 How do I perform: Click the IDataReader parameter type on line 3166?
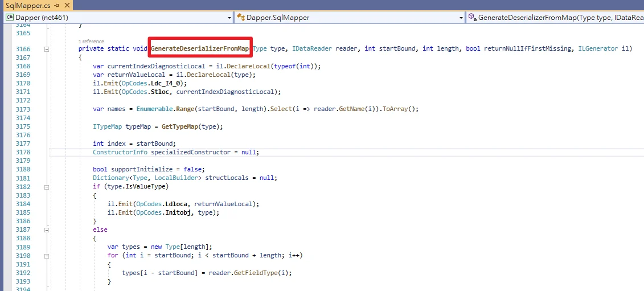coord(312,48)
